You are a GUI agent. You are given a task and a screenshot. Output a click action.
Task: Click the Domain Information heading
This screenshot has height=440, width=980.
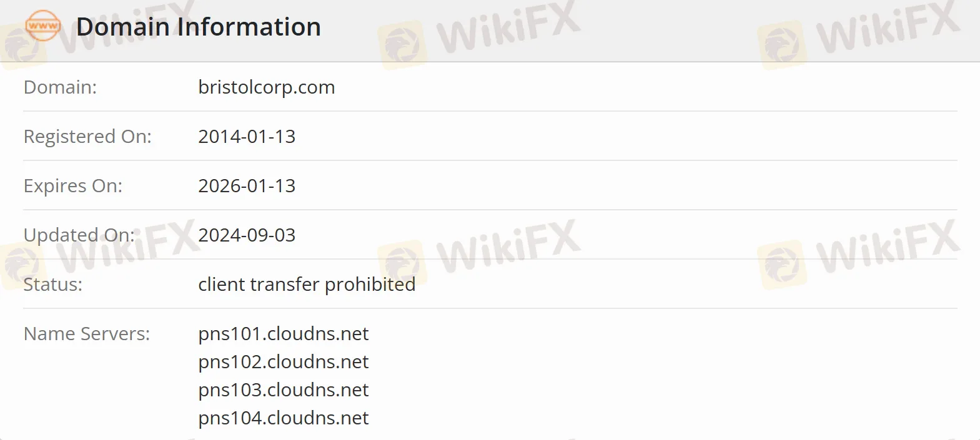[x=198, y=27]
